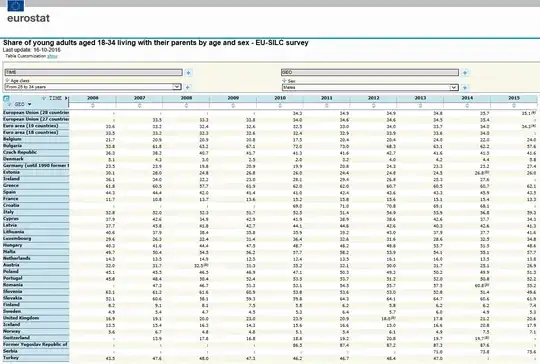This screenshot has height=364, width=540.
Task: Click the plus icon beside the Sex dropdown
Action: coord(465,87)
